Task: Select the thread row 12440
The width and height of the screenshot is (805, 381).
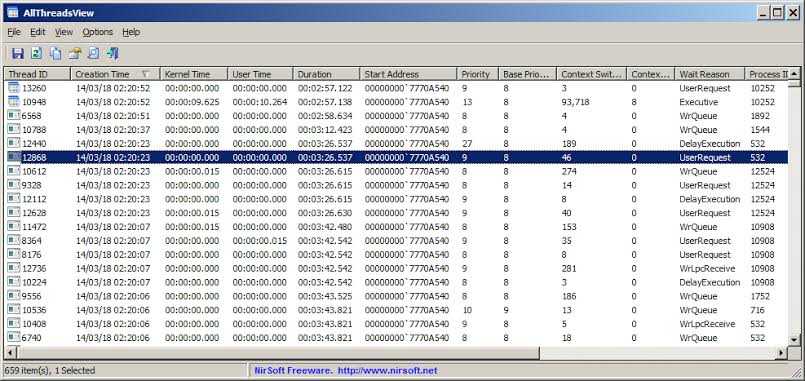Action: tap(396, 144)
